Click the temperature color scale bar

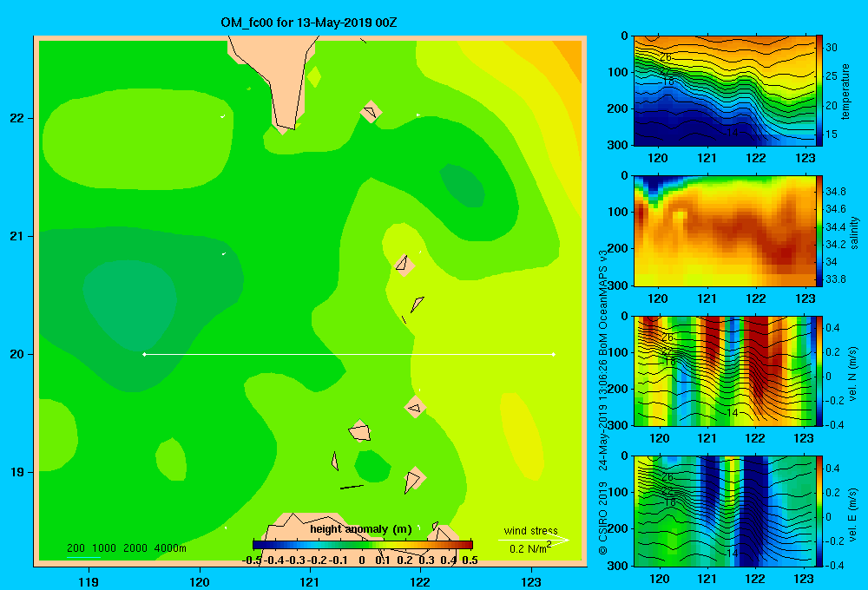[x=819, y=91]
